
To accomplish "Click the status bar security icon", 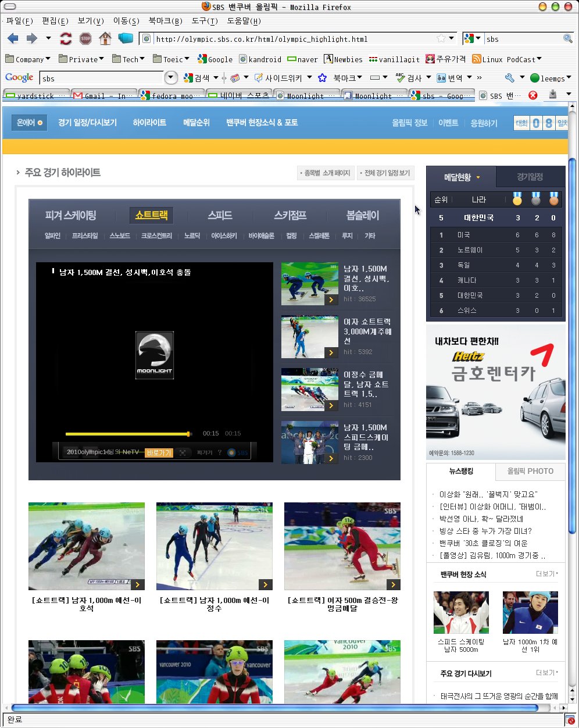I will [569, 720].
